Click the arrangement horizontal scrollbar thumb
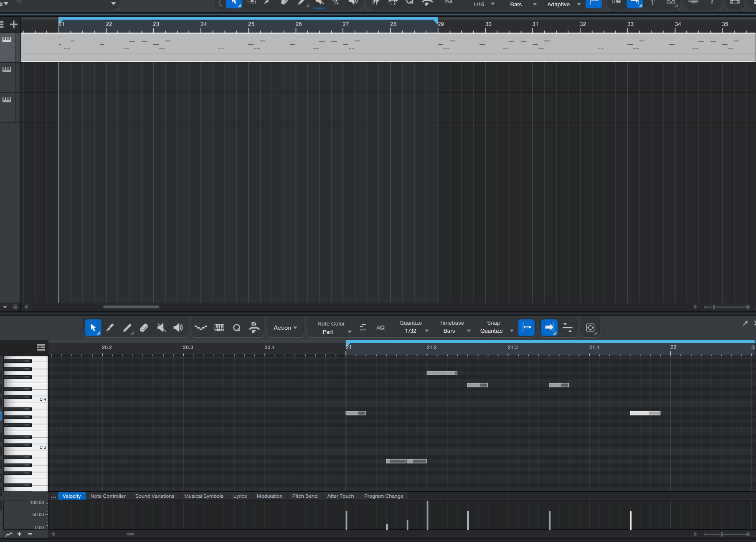Image resolution: width=756 pixels, height=542 pixels. point(131,307)
